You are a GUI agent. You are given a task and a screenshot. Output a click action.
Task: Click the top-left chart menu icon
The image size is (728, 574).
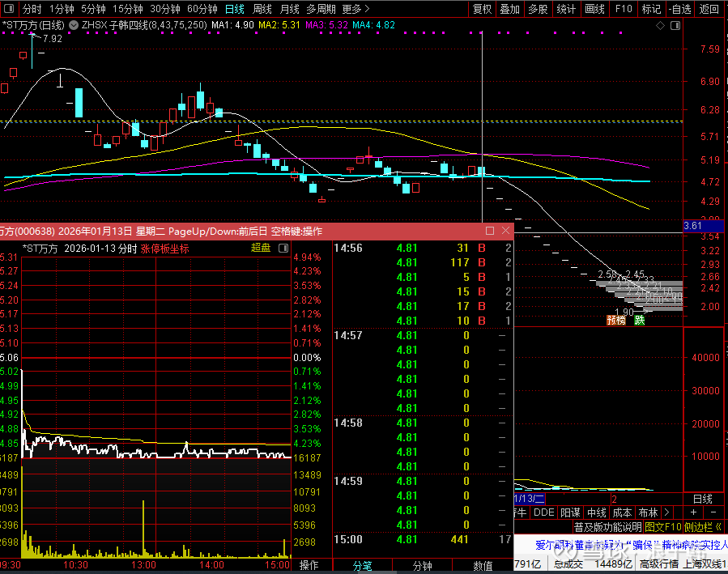(x=8, y=9)
